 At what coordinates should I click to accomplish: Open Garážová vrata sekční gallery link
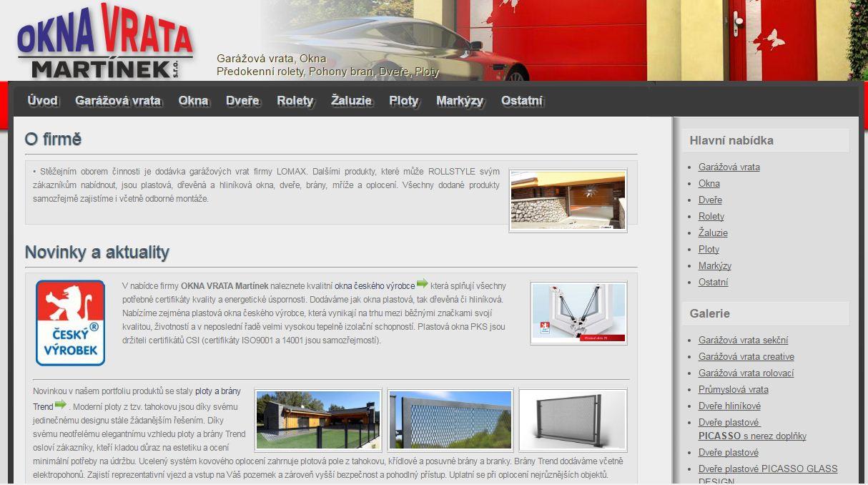pyautogui.click(x=744, y=341)
